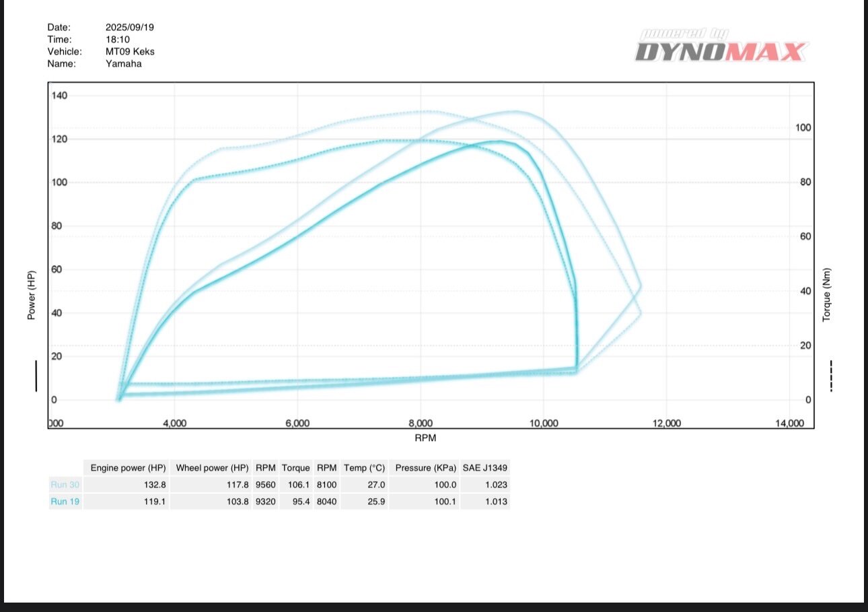Click the Torque (Nm) axis title
Image resolution: width=868 pixels, height=612 pixels.
point(827,294)
